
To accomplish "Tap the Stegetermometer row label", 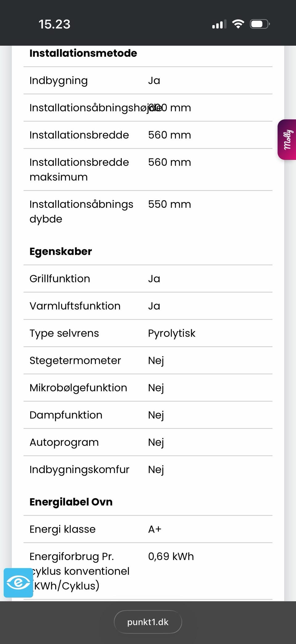I will [x=75, y=360].
